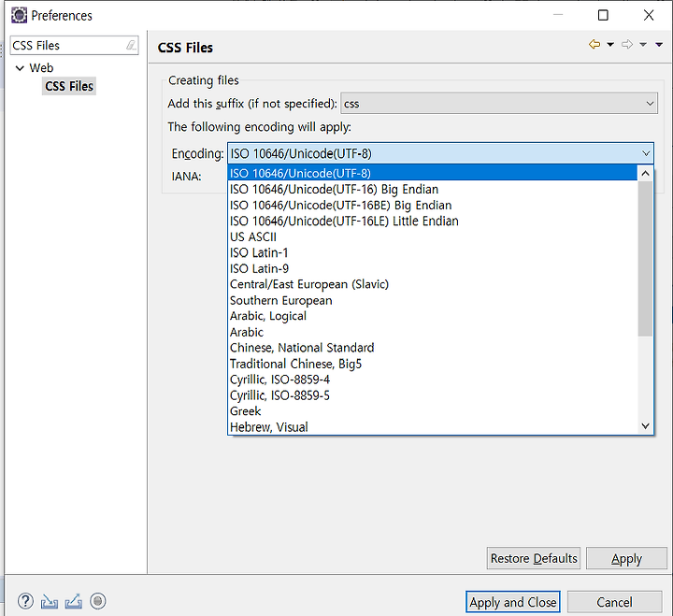Select ISO Latin-9 encoding
The width and height of the screenshot is (673, 616).
432,268
